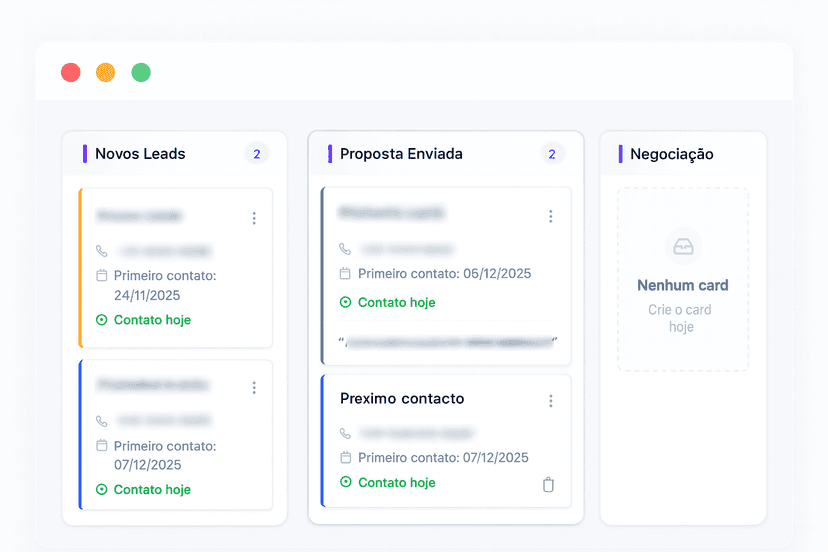Click the empty inbox icon in Negociação
Screen dimensions: 828x552
point(683,246)
